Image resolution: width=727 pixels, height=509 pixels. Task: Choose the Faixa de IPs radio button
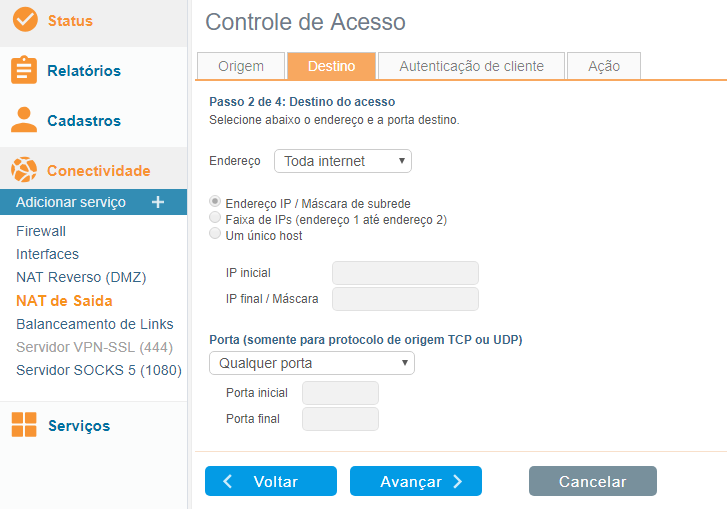[x=215, y=217]
